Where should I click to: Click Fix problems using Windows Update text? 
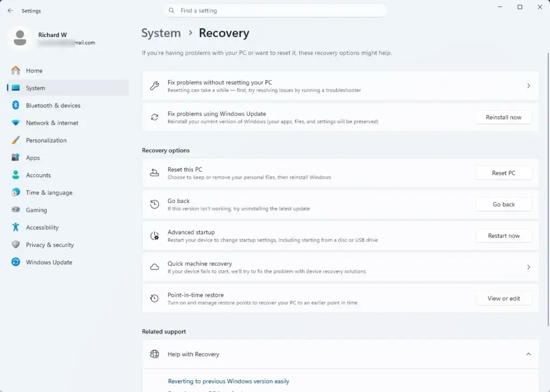(216, 114)
